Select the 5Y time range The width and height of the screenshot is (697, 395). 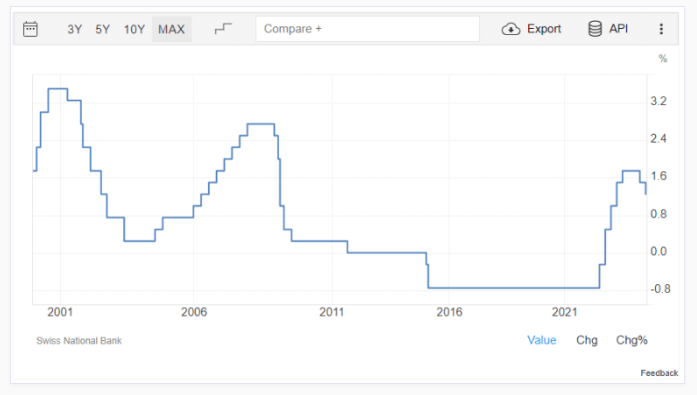pyautogui.click(x=102, y=29)
